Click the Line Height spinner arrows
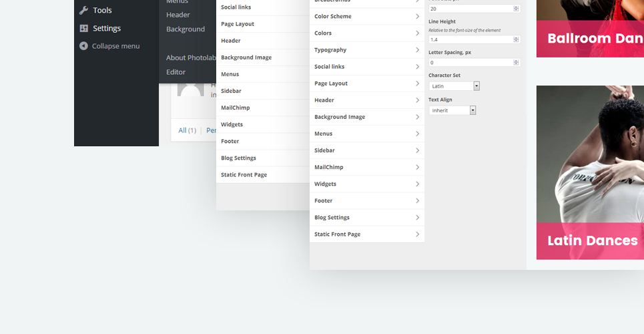The height and width of the screenshot is (334, 644). coord(517,39)
